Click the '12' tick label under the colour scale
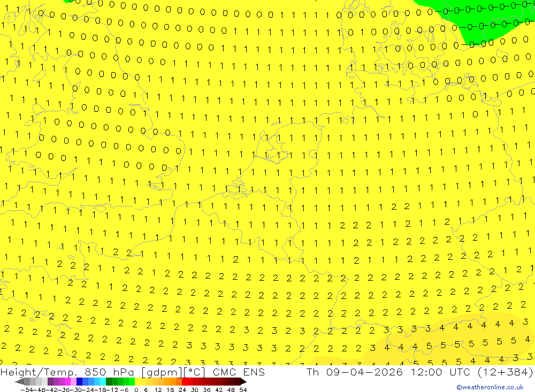The width and height of the screenshot is (535, 392). point(158,390)
